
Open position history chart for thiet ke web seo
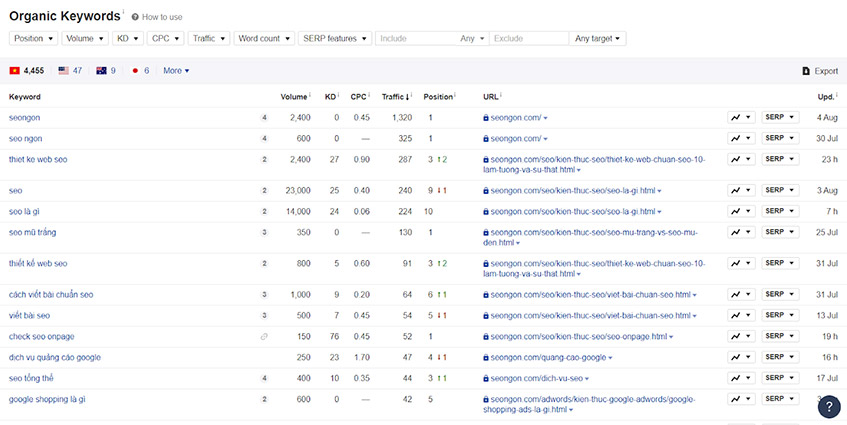coord(741,159)
